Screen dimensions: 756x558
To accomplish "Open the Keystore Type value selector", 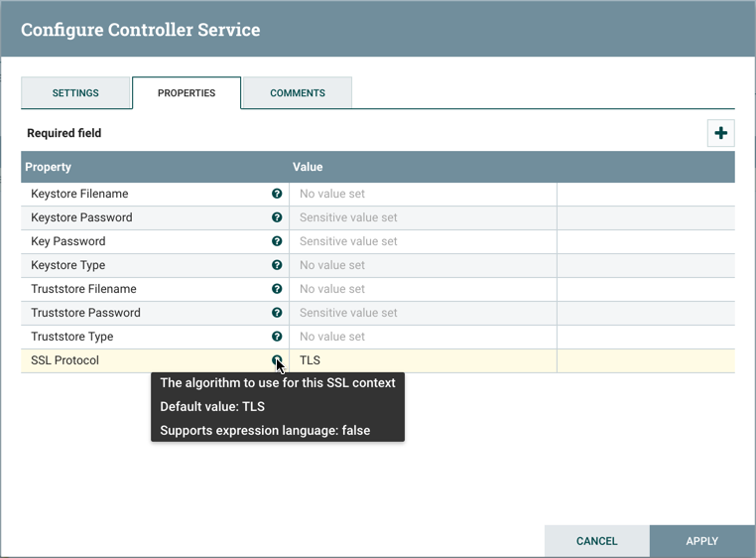I will tap(423, 265).
